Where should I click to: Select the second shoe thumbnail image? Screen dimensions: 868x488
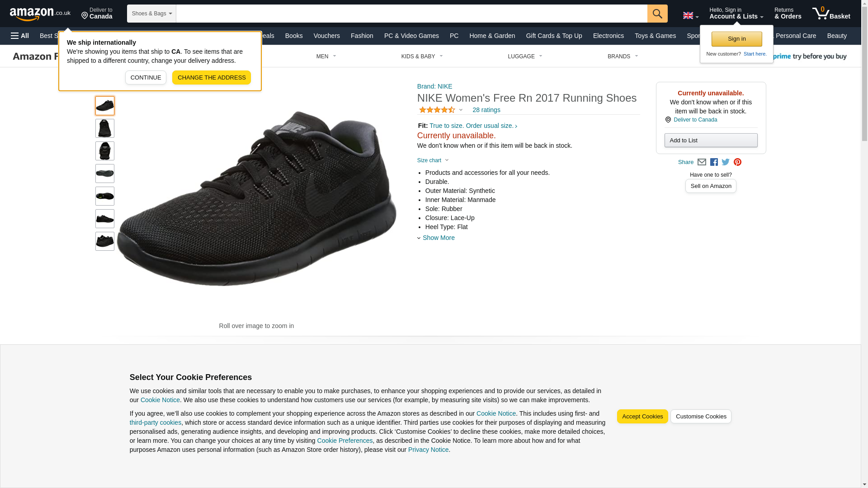coord(104,128)
